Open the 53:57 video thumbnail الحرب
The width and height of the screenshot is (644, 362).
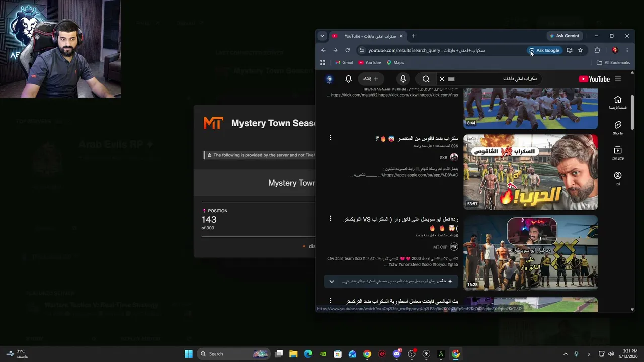[530, 172]
